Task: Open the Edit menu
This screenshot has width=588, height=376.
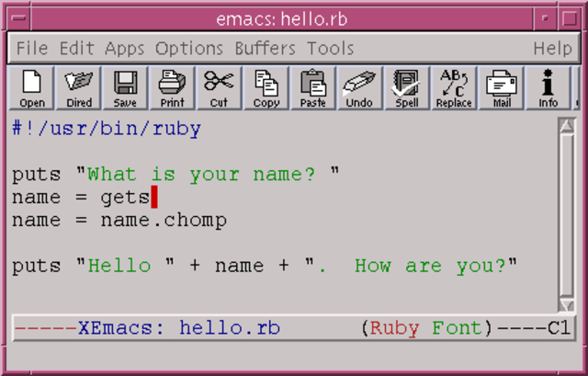Action: (x=77, y=49)
